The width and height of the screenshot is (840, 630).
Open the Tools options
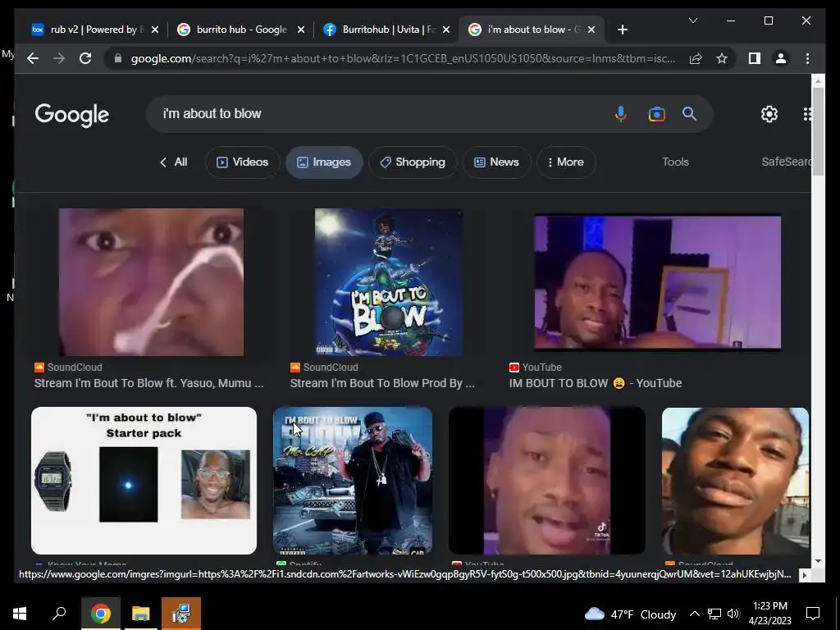675,162
